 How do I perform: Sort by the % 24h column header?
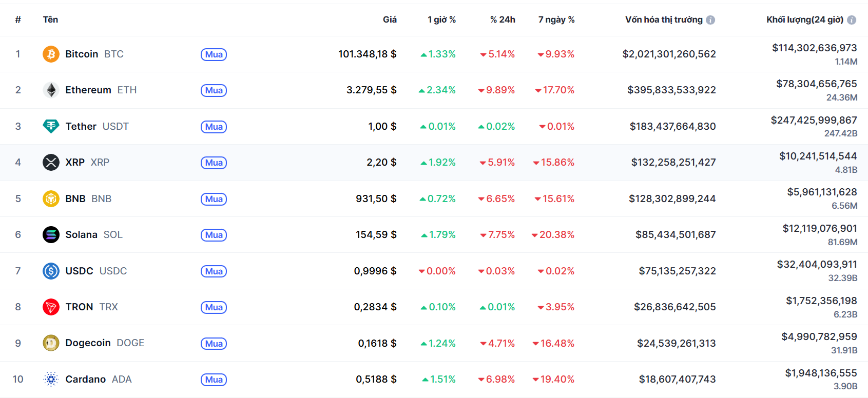click(502, 19)
